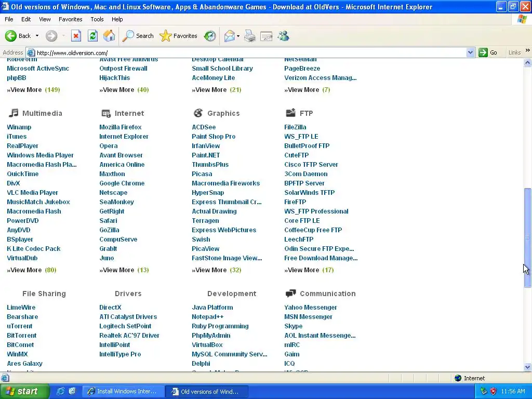Open History clock icon
The image size is (532, 399).
pyautogui.click(x=210, y=36)
